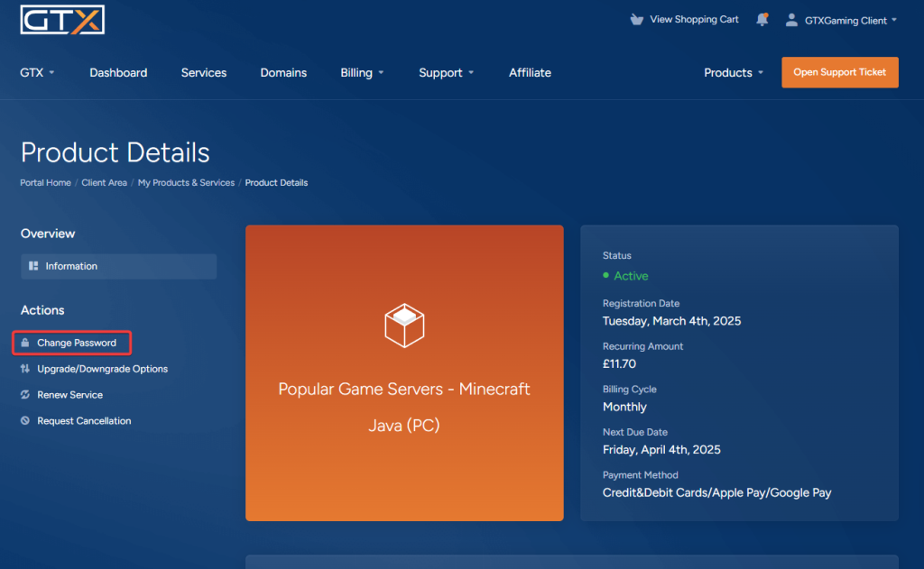Open Upgrade/Downgrade Options
This screenshot has width=924, height=569.
[x=103, y=369]
